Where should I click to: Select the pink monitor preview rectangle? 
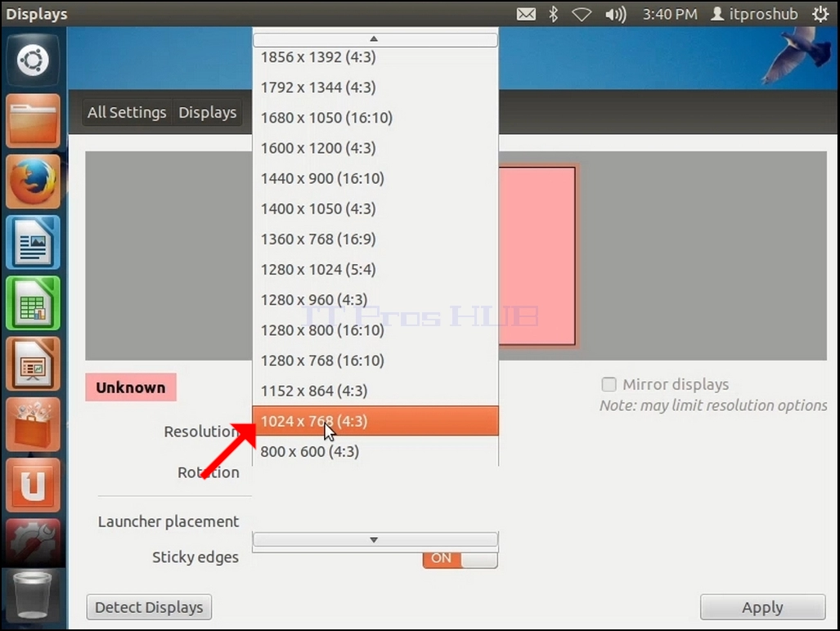point(537,256)
